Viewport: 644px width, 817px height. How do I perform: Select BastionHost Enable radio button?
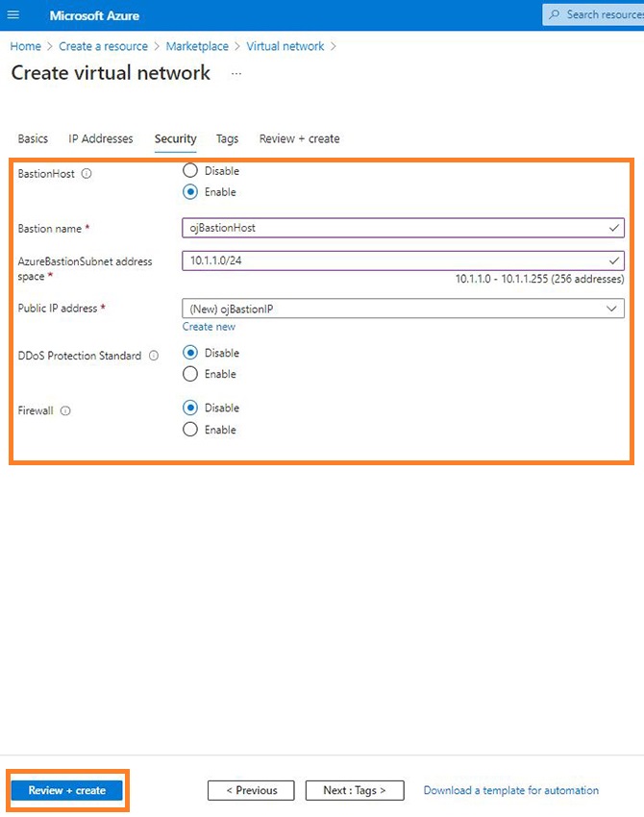(190, 191)
